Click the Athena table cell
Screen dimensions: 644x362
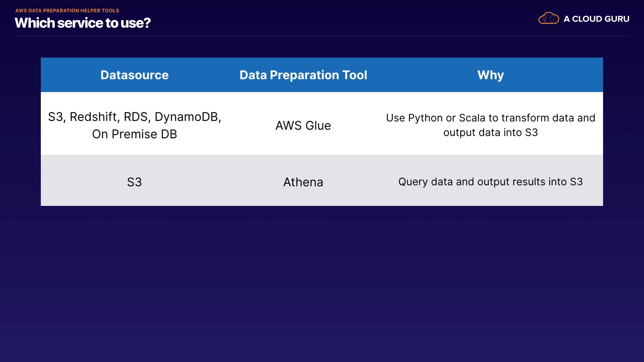pyautogui.click(x=303, y=182)
